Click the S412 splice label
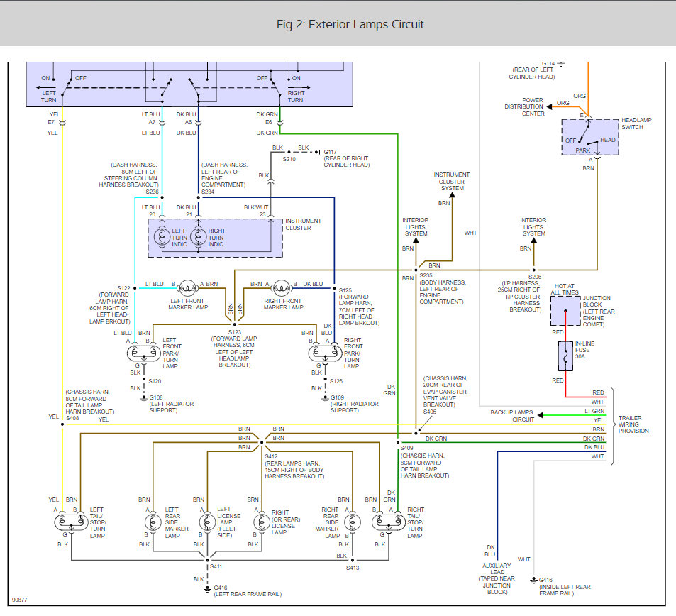The height and width of the screenshot is (616, 676). click(271, 456)
